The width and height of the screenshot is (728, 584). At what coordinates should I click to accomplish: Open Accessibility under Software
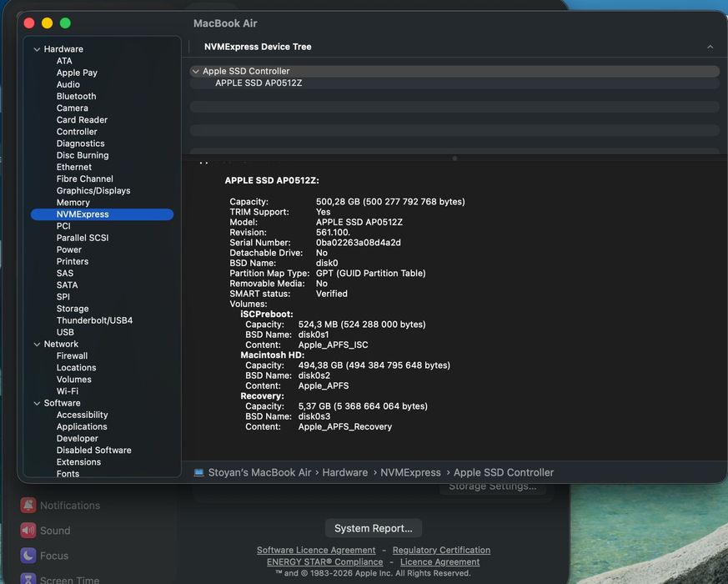[x=83, y=415]
